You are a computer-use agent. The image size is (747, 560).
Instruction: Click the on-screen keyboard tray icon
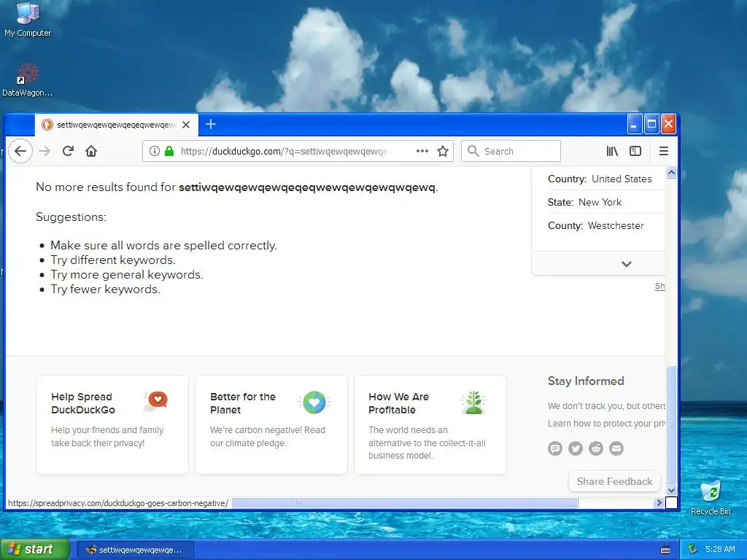[665, 550]
